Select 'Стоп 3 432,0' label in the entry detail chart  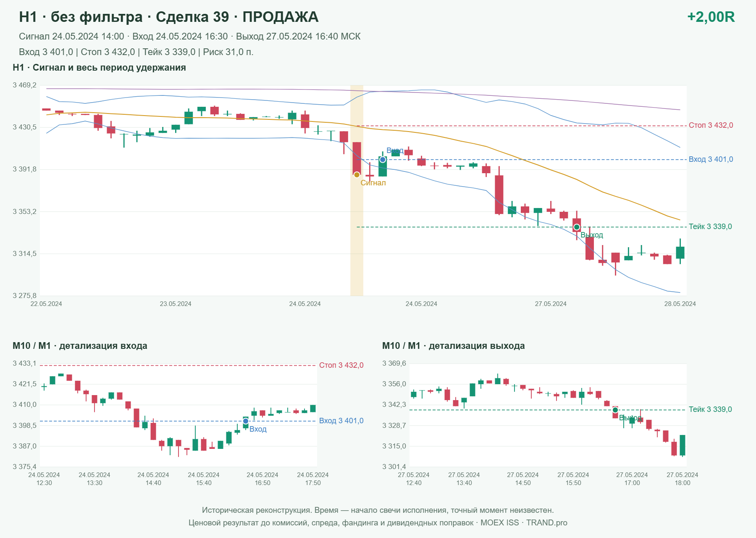click(341, 365)
